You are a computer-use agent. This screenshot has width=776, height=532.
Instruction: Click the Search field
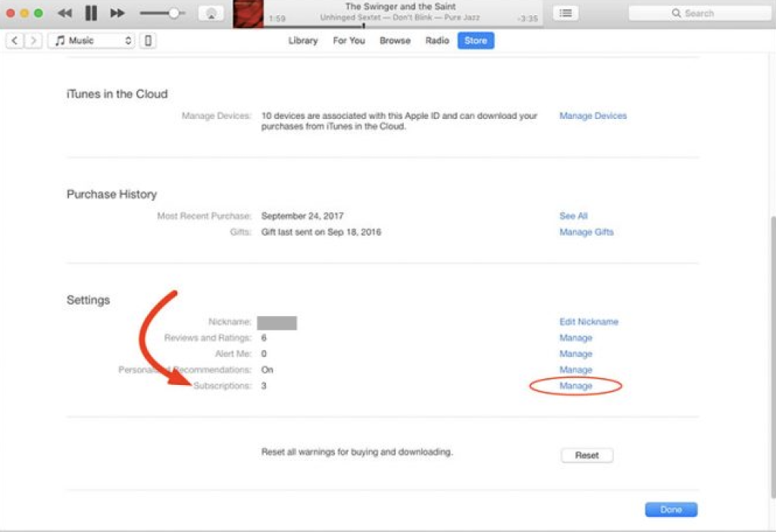(699, 14)
